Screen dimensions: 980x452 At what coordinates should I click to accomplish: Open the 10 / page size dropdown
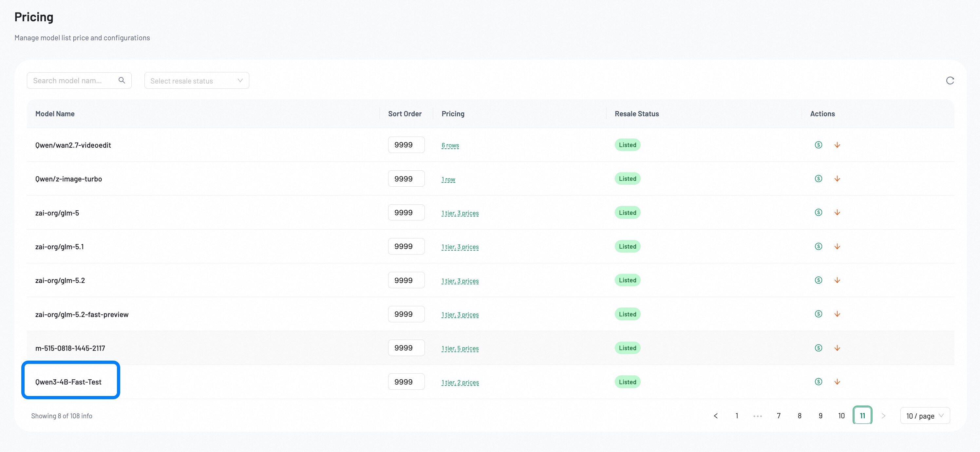point(925,415)
